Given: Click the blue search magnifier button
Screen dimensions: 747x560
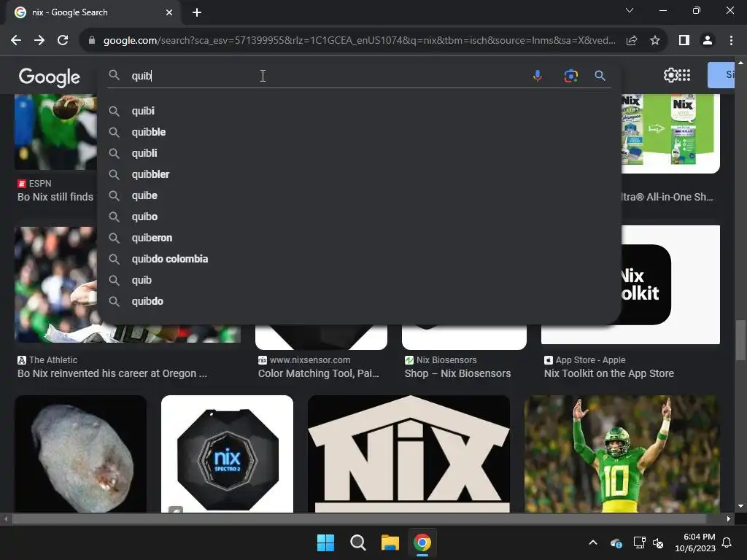Looking at the screenshot, I should pos(600,76).
